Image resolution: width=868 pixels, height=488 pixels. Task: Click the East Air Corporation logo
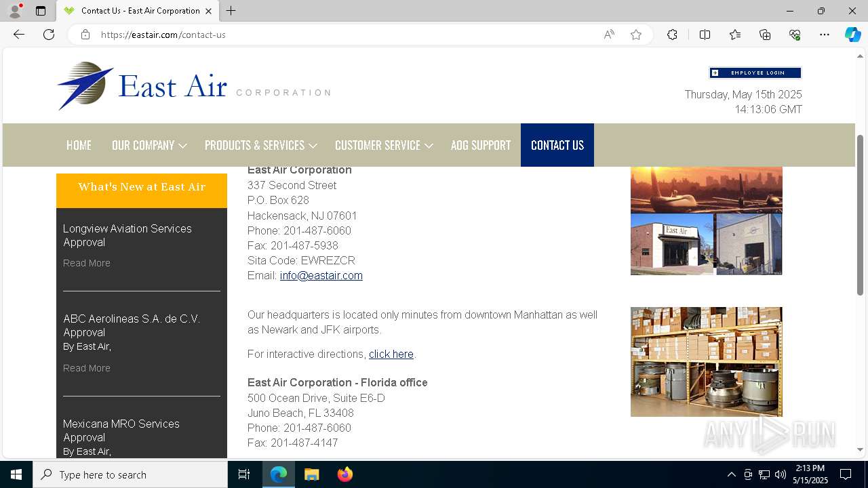(193, 86)
